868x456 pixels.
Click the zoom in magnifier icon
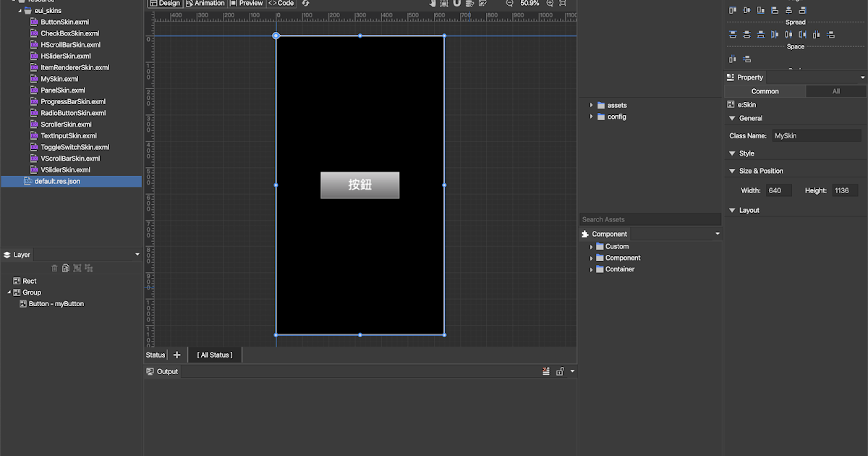click(548, 4)
